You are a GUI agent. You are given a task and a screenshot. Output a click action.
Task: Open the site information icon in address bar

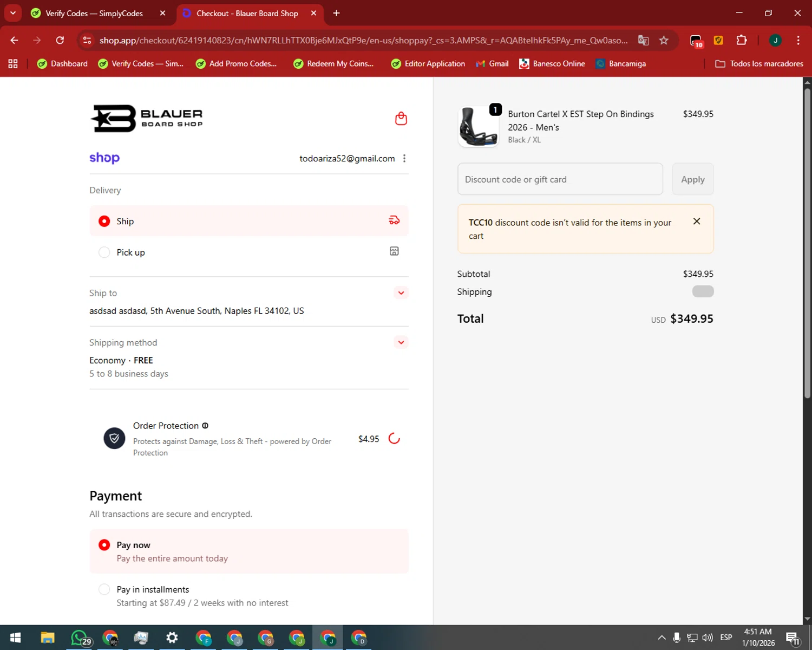(x=87, y=40)
